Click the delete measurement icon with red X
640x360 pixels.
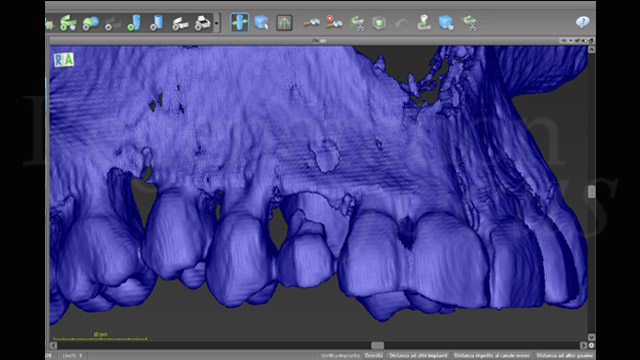[333, 22]
